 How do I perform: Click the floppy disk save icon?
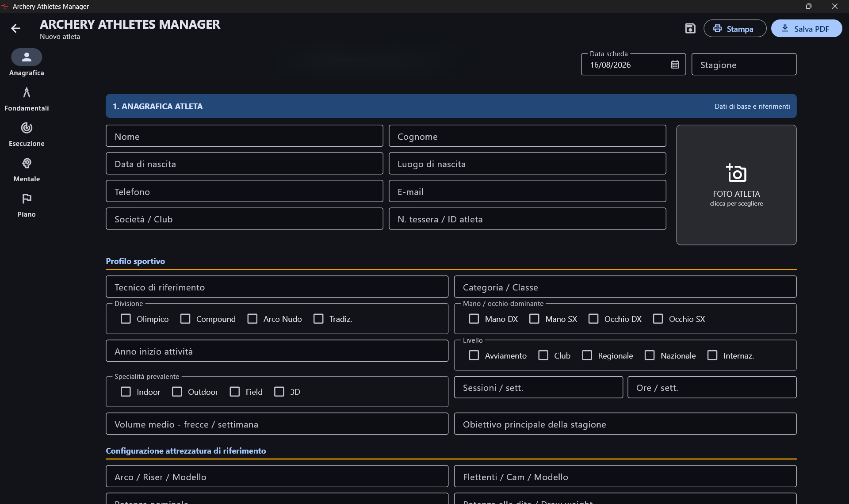tap(690, 28)
